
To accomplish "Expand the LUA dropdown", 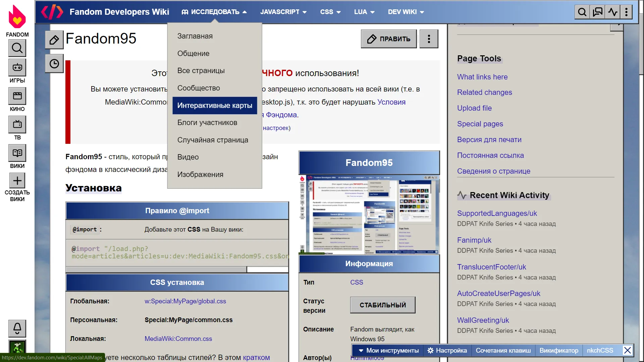I will [x=364, y=12].
